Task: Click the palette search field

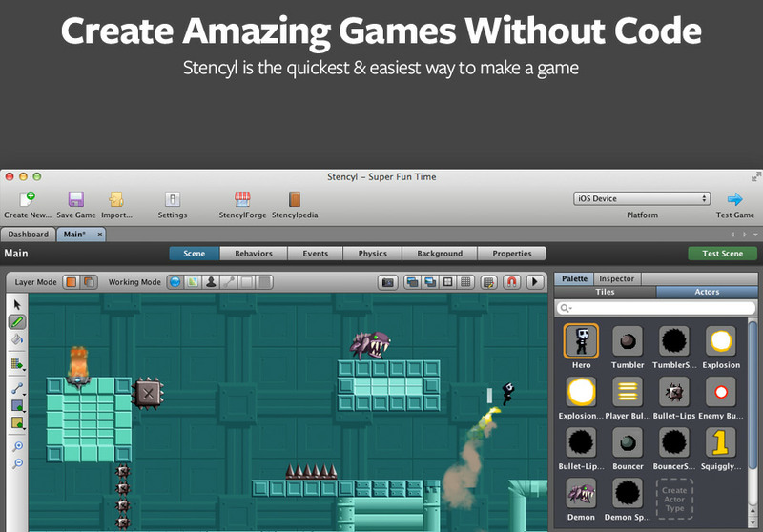Action: [x=652, y=308]
